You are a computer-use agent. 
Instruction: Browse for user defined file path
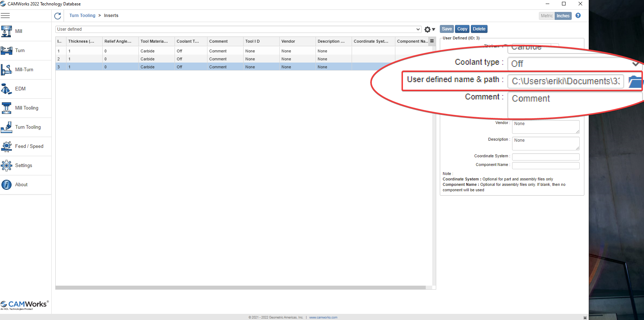[635, 81]
